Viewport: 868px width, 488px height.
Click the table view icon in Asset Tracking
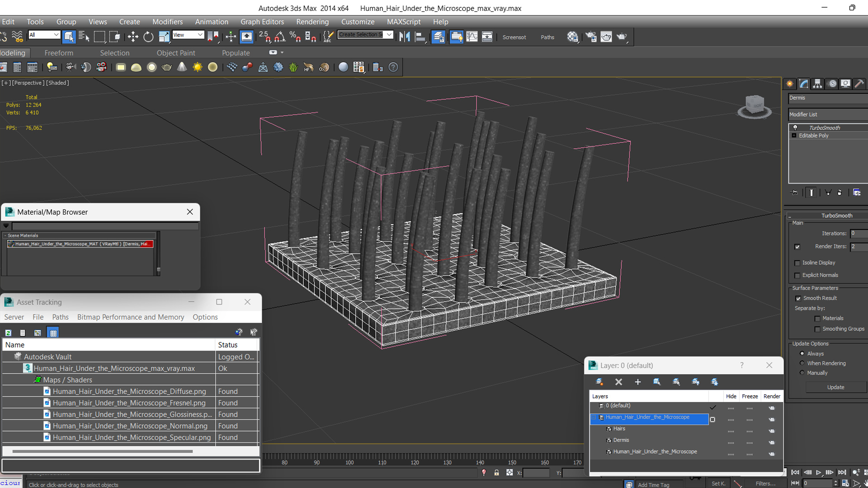pos(53,333)
